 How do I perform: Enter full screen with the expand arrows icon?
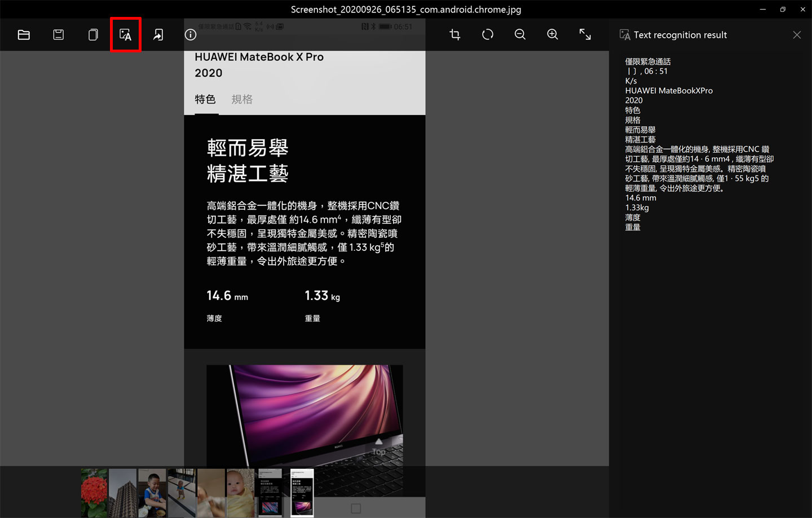point(585,35)
